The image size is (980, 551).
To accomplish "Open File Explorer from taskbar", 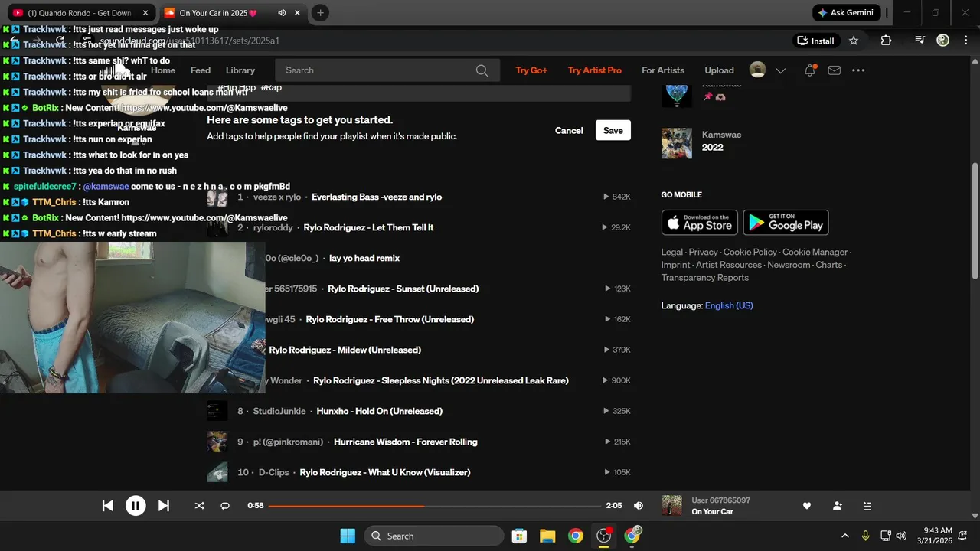I will coord(547,536).
